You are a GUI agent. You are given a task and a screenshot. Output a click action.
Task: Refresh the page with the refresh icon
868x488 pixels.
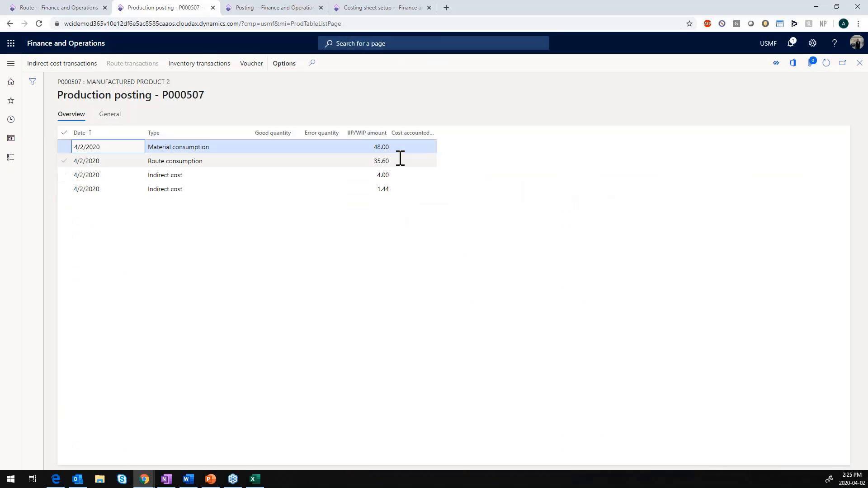(x=826, y=63)
